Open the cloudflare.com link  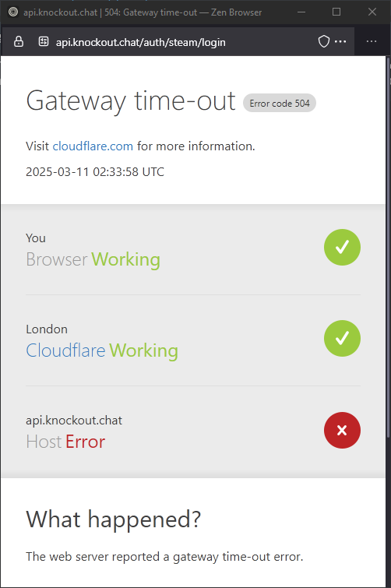point(93,146)
